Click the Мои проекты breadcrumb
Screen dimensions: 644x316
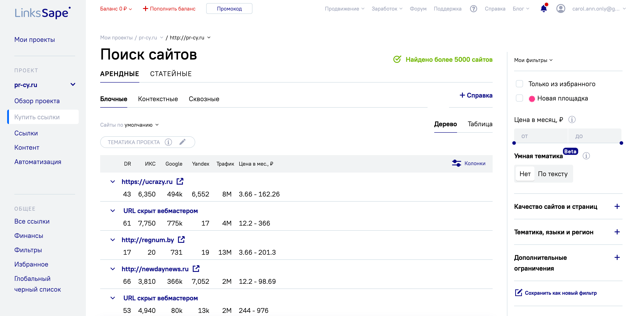point(116,38)
